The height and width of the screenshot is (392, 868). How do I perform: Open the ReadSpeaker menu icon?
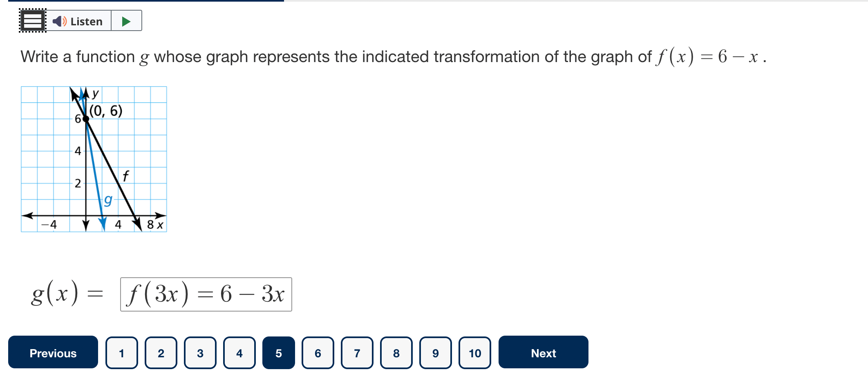(x=33, y=20)
